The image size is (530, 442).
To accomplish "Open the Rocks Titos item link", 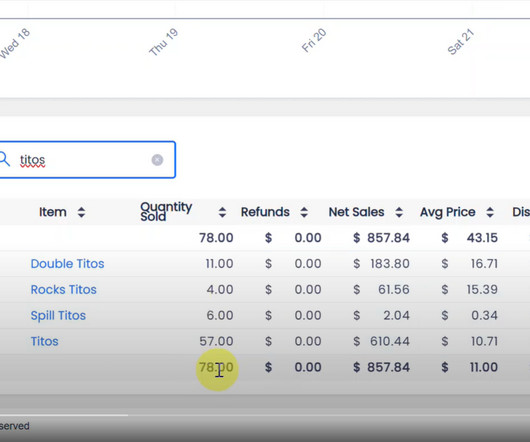I will 64,290.
